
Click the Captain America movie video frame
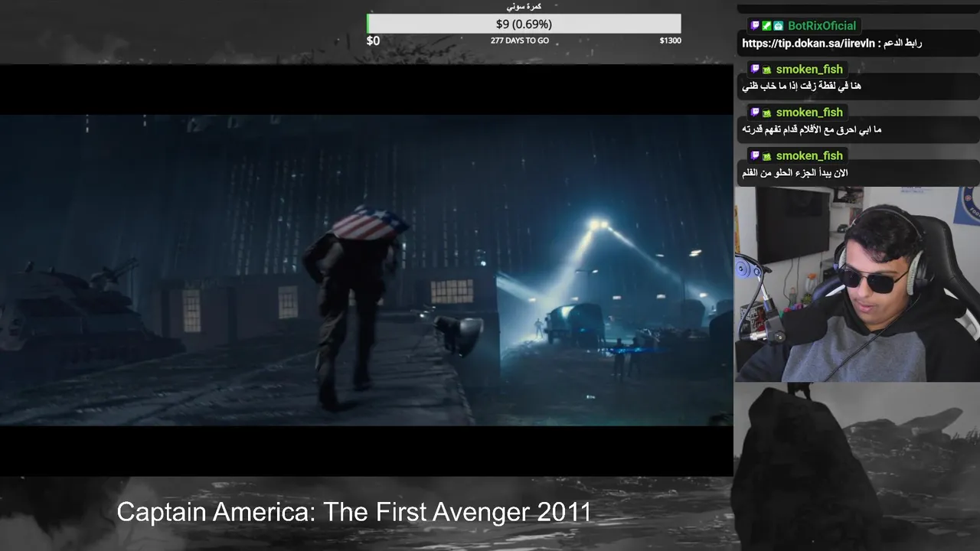pos(366,270)
